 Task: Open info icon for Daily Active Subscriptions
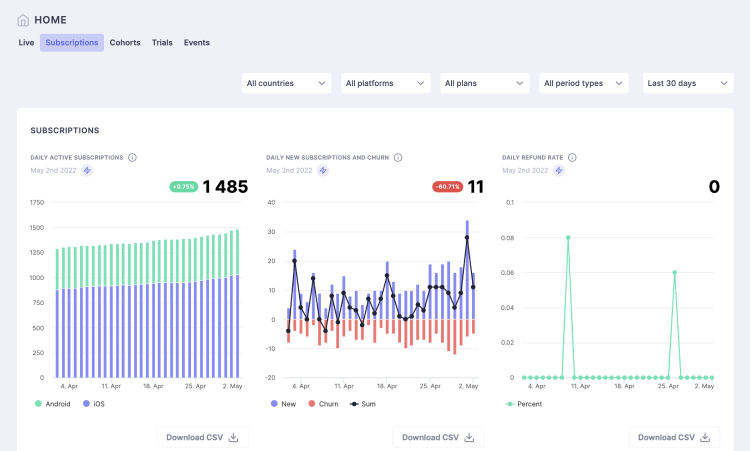pos(132,157)
